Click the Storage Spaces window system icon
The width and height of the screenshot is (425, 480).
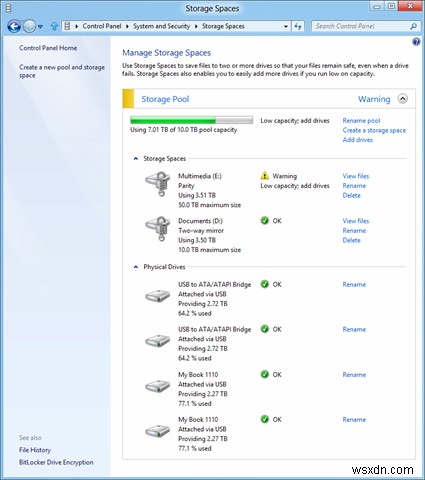[9, 8]
